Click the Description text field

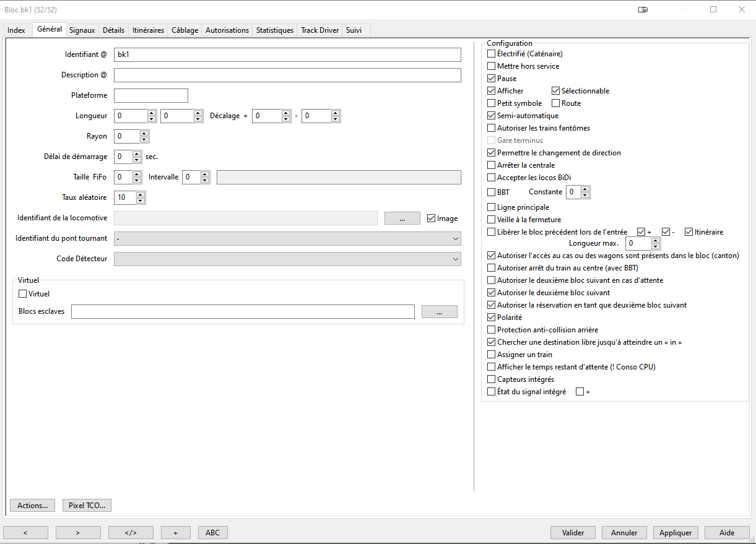287,75
